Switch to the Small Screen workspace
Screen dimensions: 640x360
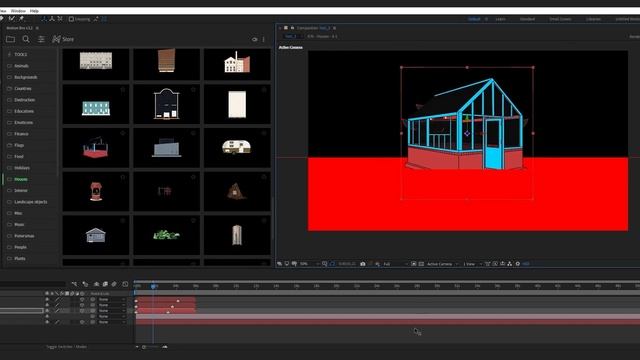pyautogui.click(x=560, y=19)
